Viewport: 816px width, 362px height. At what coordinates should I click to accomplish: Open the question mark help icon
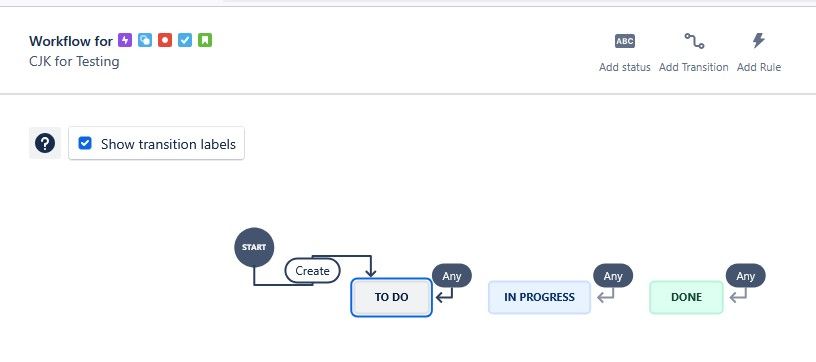coord(45,143)
